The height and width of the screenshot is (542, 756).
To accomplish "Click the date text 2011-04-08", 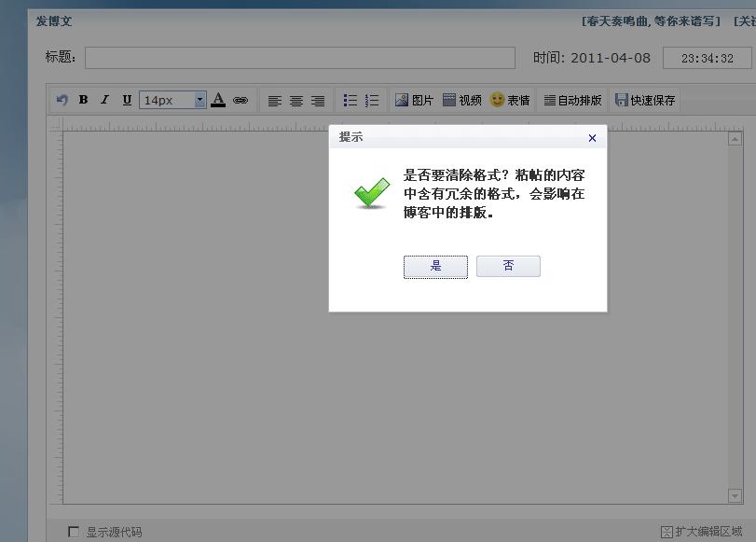I will coord(611,58).
